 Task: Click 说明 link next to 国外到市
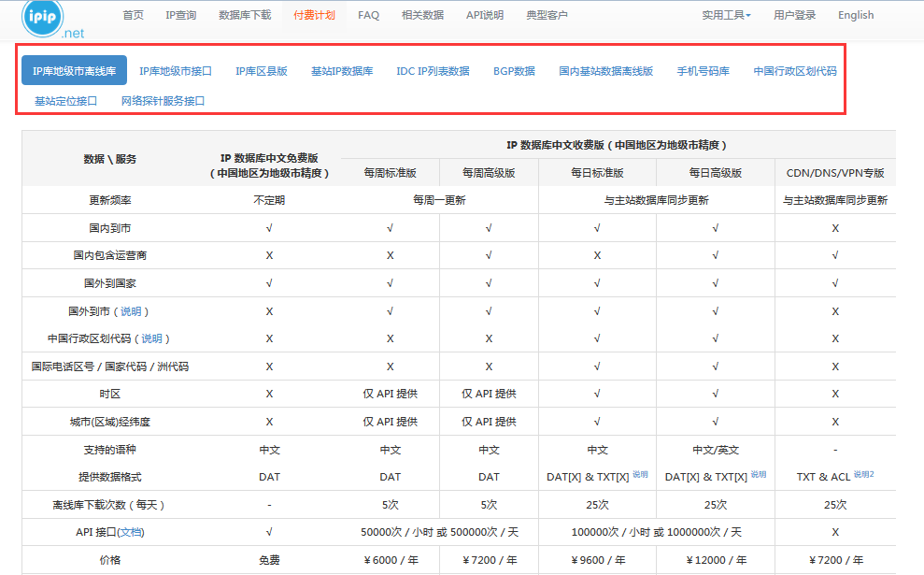point(131,311)
